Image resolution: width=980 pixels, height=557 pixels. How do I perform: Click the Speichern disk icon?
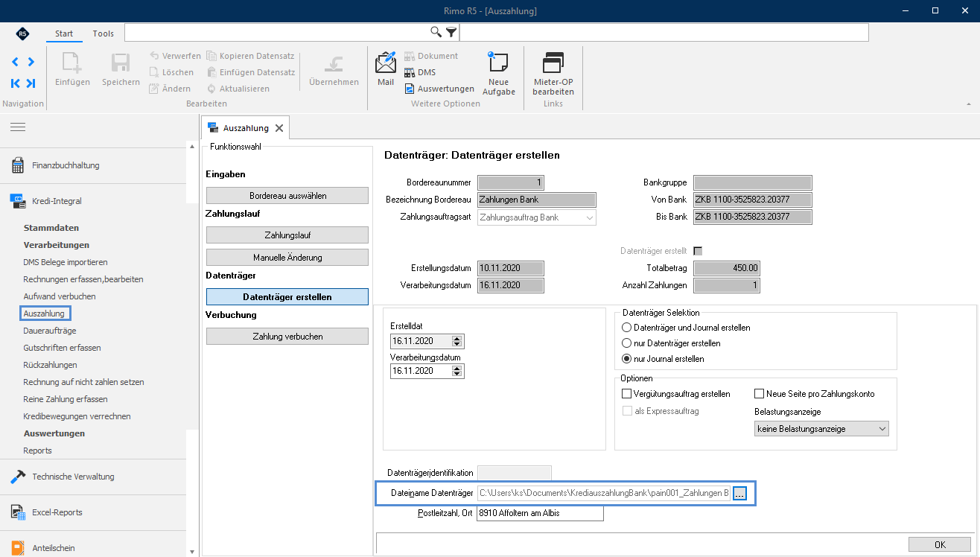tap(121, 63)
